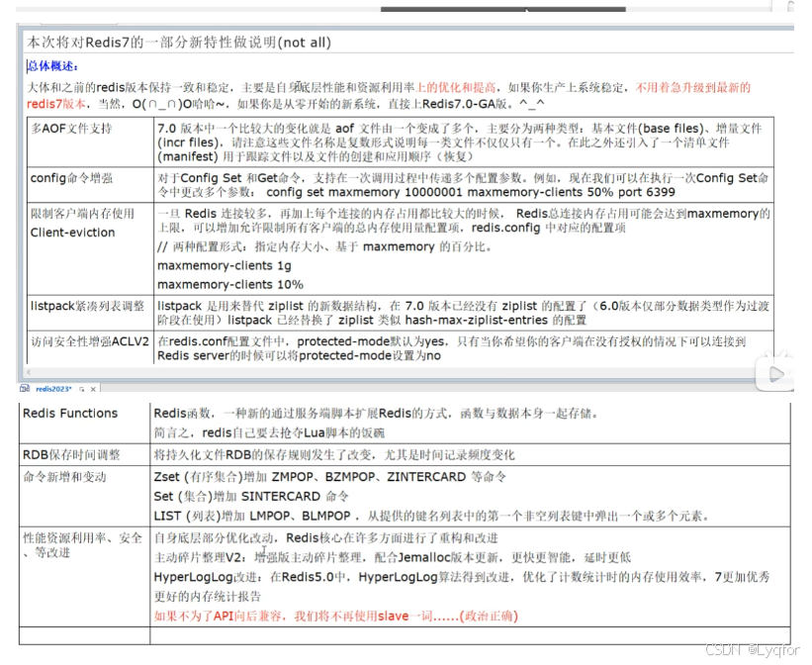Click the Bilibili play button overlay
The width and height of the screenshot is (812, 665).
[x=775, y=373]
